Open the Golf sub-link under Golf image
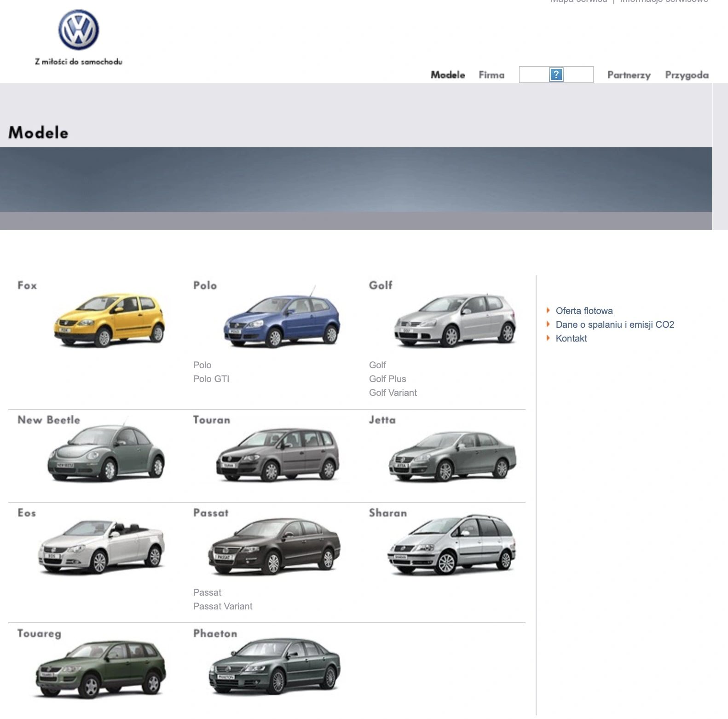Viewport: 728px width, 719px height. pyautogui.click(x=377, y=365)
